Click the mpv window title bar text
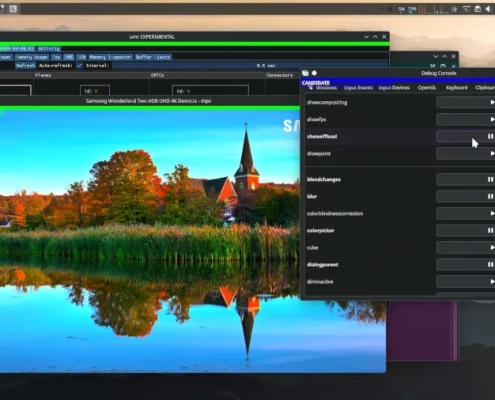Image resolution: width=495 pixels, height=400 pixels. coord(148,101)
